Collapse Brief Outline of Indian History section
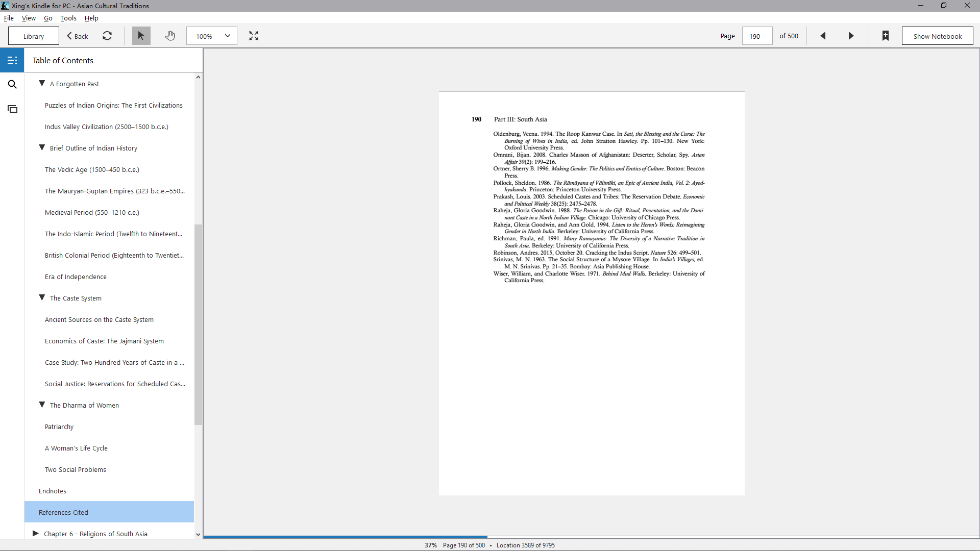The width and height of the screenshot is (980, 551). point(42,147)
